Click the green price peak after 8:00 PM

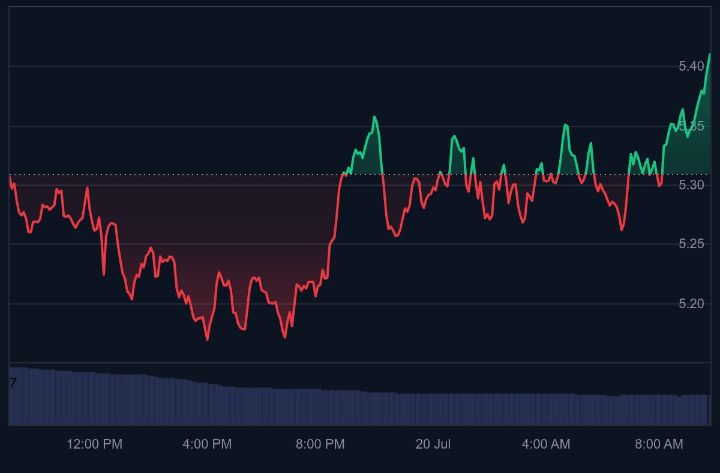(x=374, y=118)
